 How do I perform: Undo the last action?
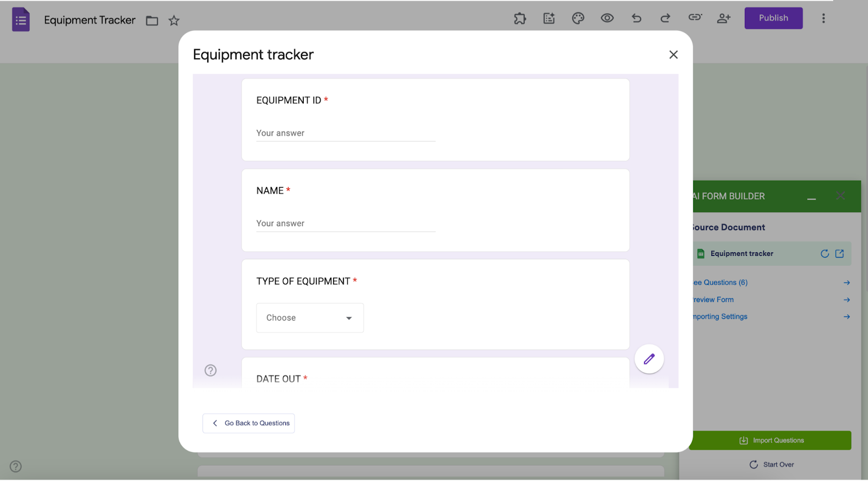coord(636,18)
